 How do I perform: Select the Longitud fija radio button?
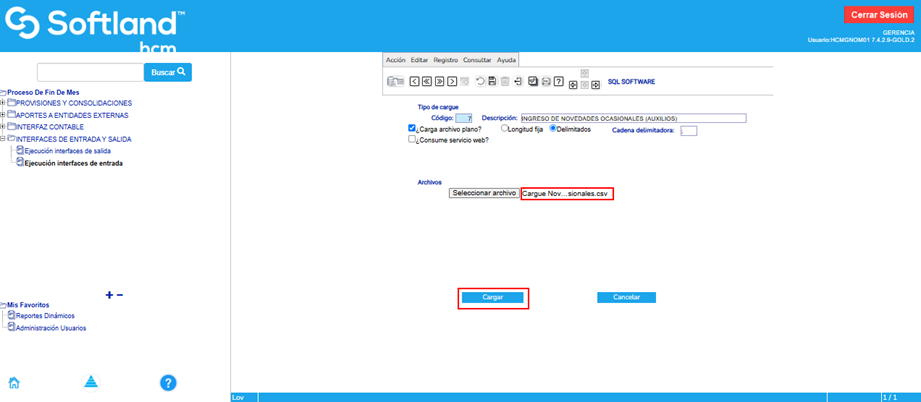pos(504,129)
